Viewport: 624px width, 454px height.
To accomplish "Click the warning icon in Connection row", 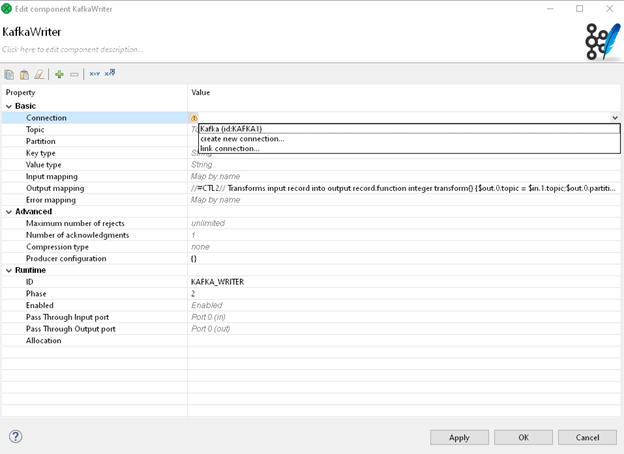I will [194, 118].
